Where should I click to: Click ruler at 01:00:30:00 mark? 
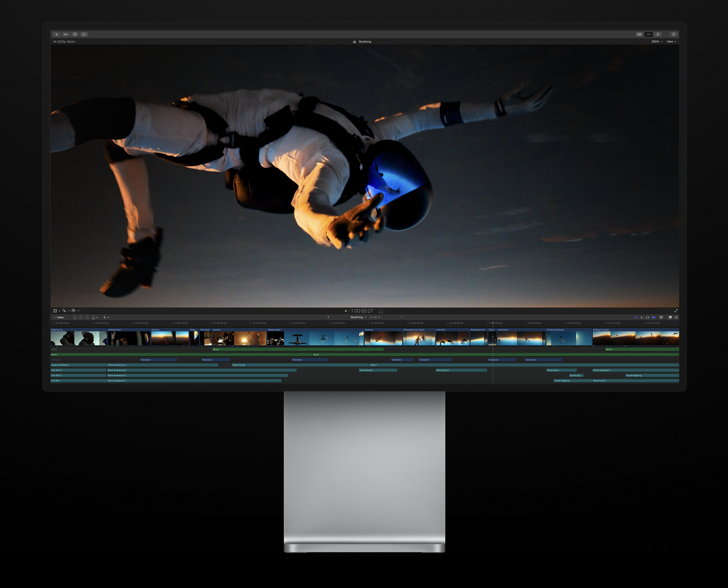pos(291,323)
